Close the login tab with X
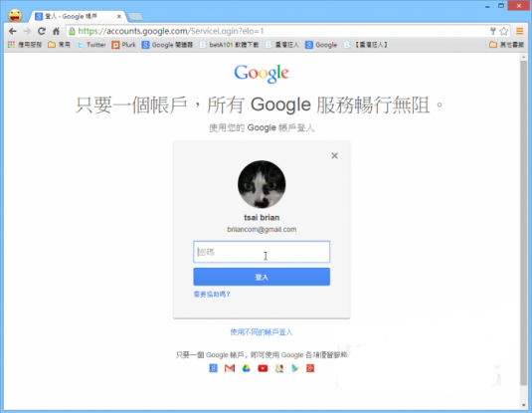Image resolution: width=532 pixels, height=413 pixels. (119, 16)
